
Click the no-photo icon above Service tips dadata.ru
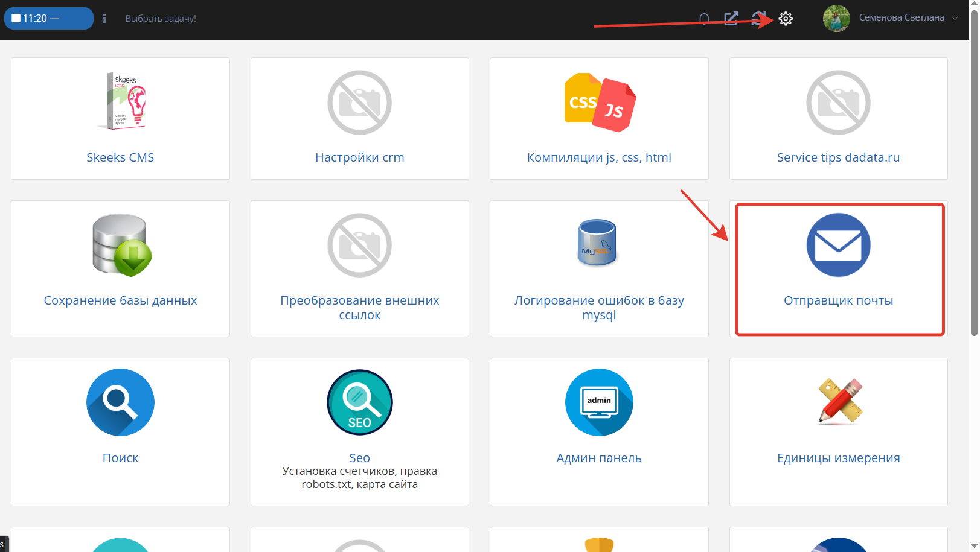(x=839, y=103)
